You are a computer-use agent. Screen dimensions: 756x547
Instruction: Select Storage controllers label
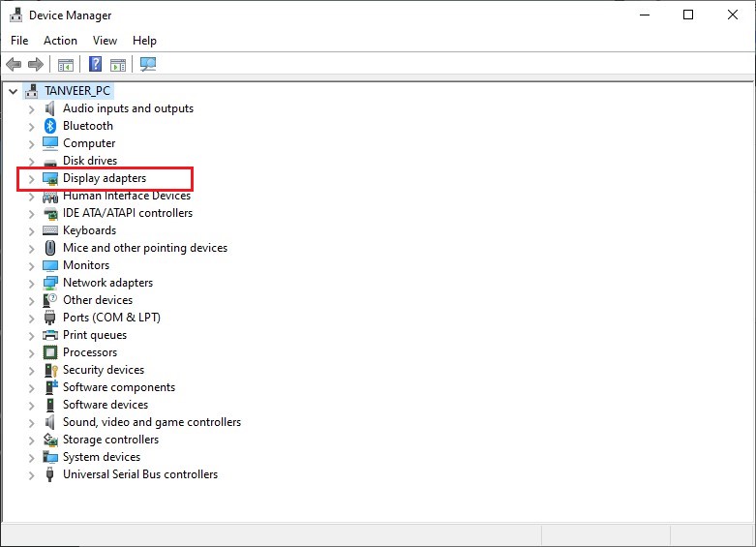point(111,440)
